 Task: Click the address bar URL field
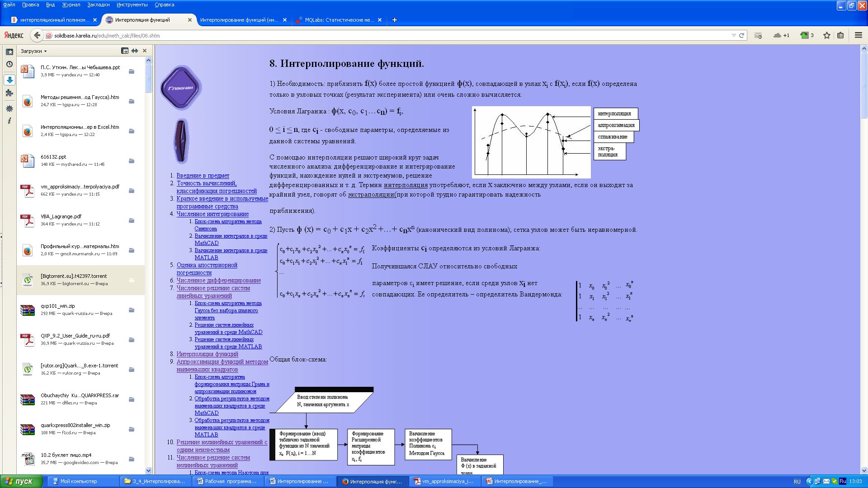tap(389, 35)
